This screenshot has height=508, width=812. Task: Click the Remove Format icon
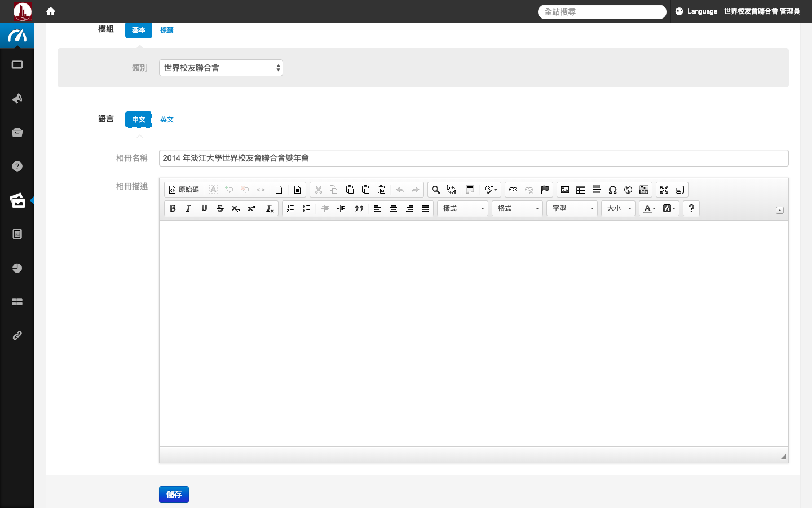(x=270, y=208)
